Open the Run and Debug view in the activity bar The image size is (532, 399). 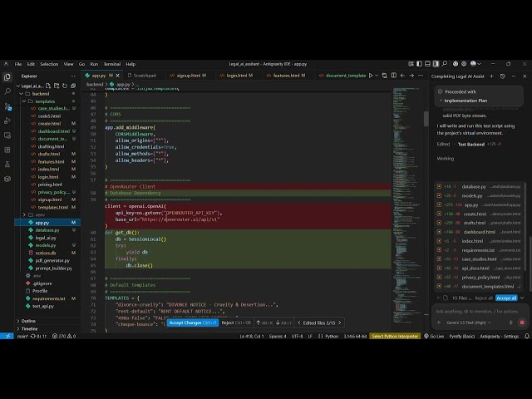[7, 121]
